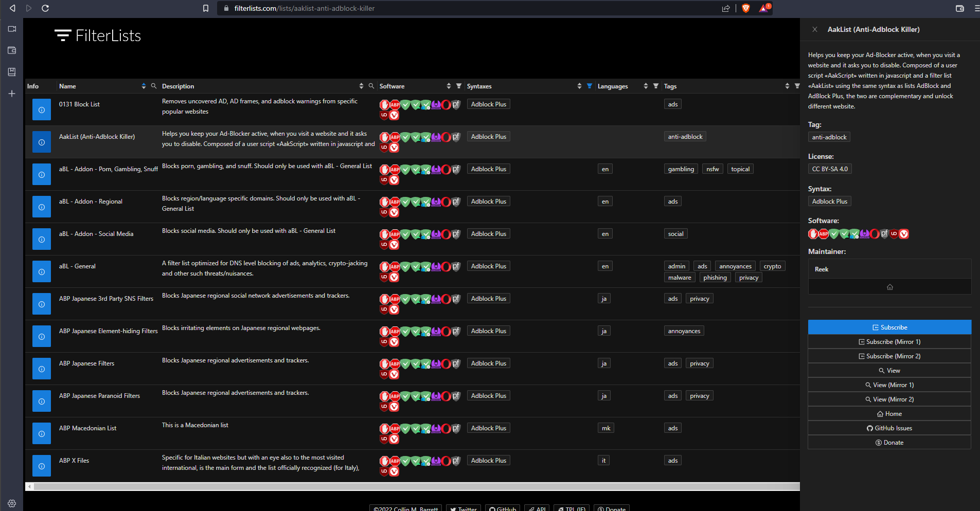Screen dimensions: 980x511
Task: Open the share option in the address bar
Action: [x=726, y=8]
